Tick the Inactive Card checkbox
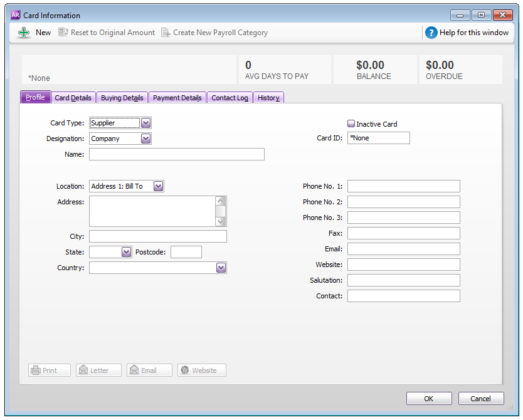The image size is (523, 420). pos(351,124)
